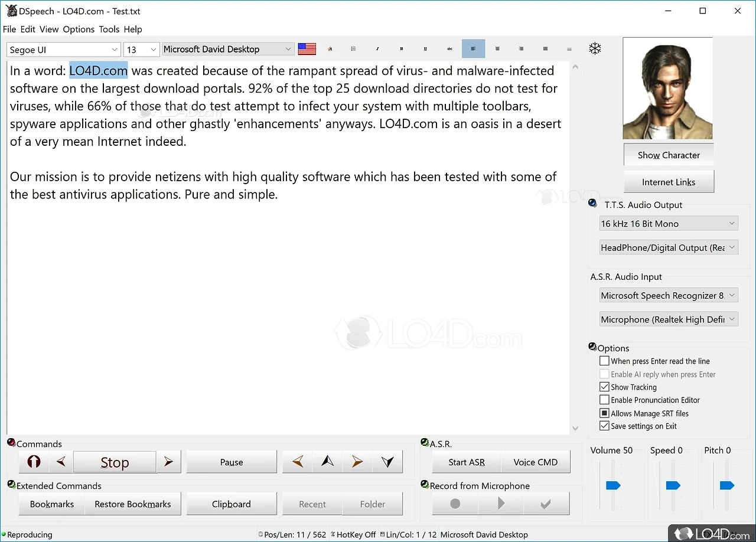Click the Pitch slider handle

(x=727, y=485)
